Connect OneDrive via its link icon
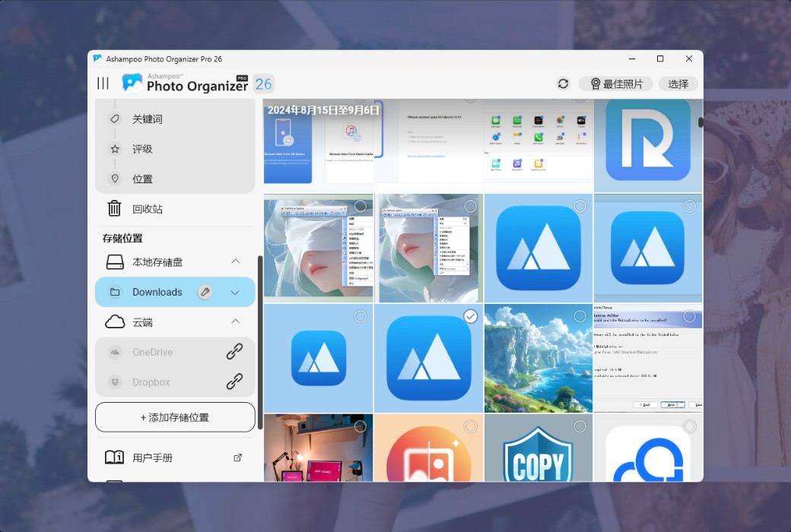Image resolution: width=791 pixels, height=532 pixels. [233, 352]
